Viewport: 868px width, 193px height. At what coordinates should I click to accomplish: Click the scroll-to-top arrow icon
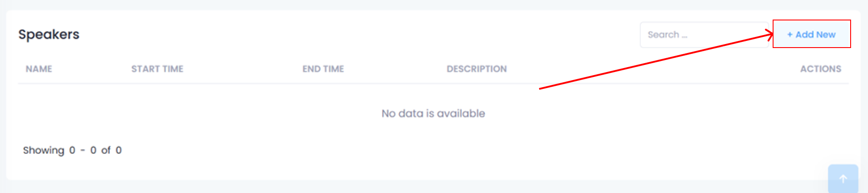point(843,179)
